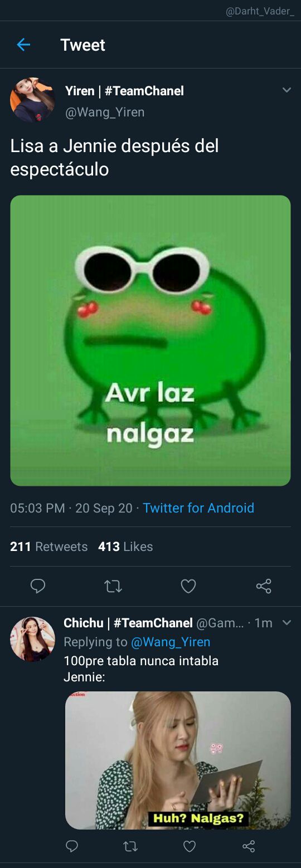Retweet Yiren's frog meme tweet
The image size is (301, 868).
point(113,586)
